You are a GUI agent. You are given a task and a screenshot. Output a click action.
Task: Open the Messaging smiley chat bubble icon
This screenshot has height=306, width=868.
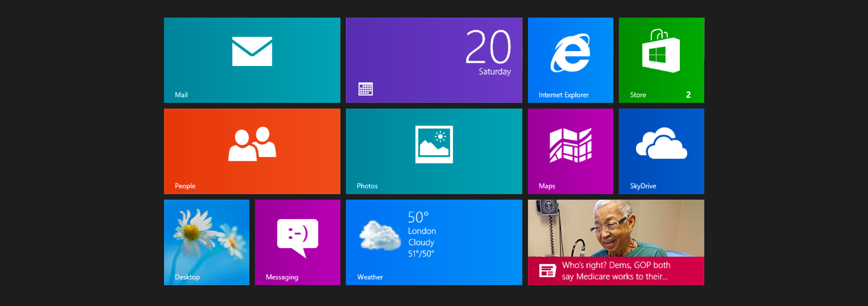pos(297,238)
